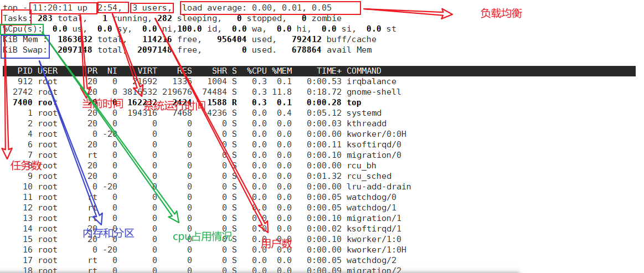Select the watchdog/1 process name
The image size is (644, 273).
coord(372,208)
